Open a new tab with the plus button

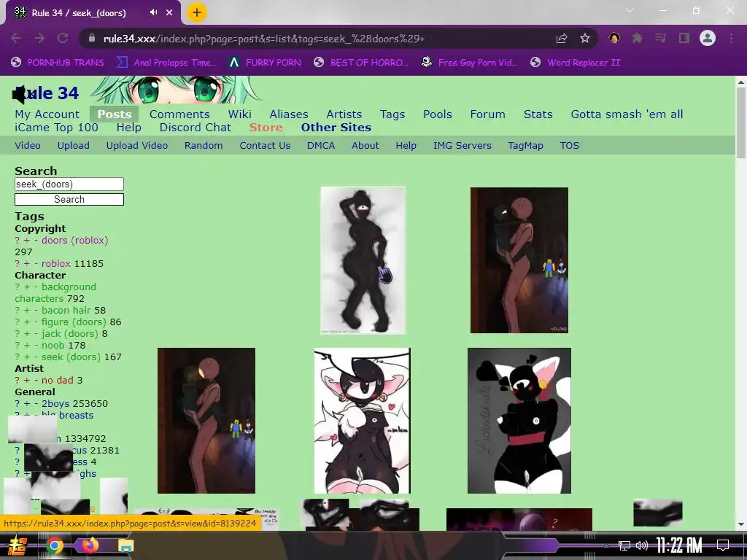point(197,12)
